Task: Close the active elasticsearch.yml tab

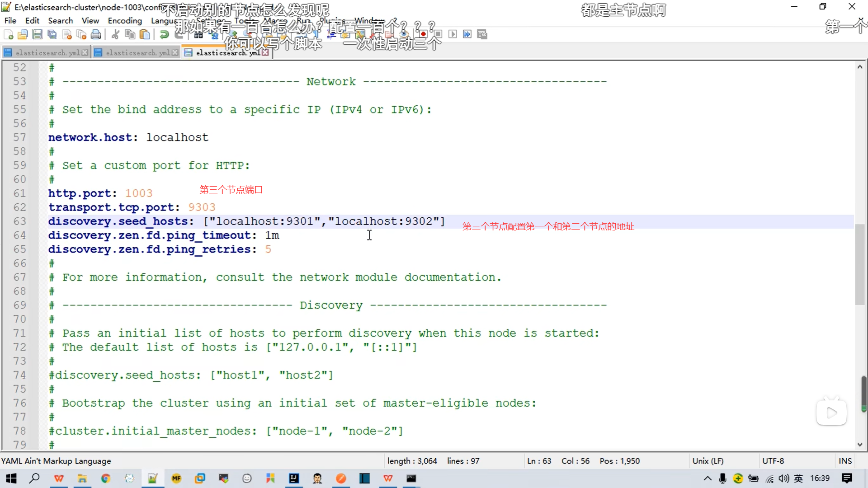Action: pos(265,53)
